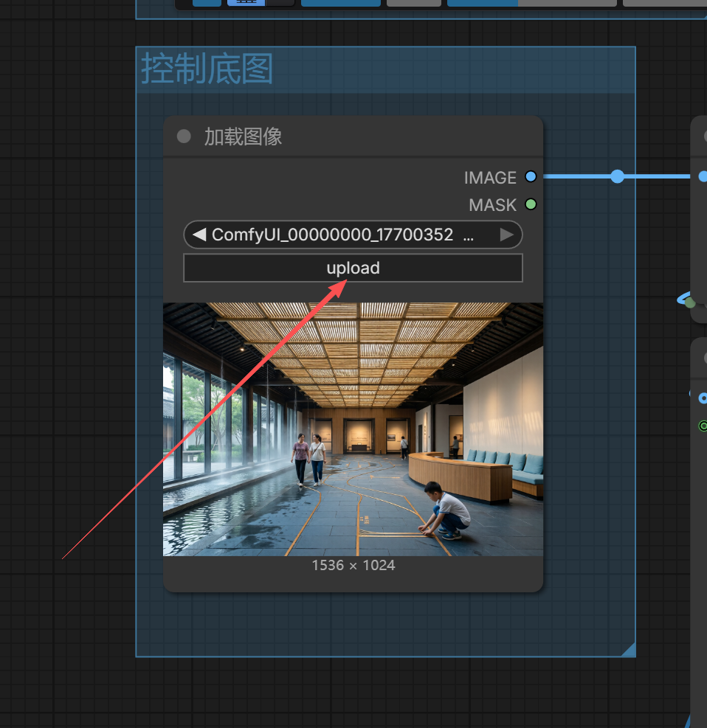Select next image with right arrow
Image resolution: width=707 pixels, height=728 pixels.
click(x=507, y=235)
